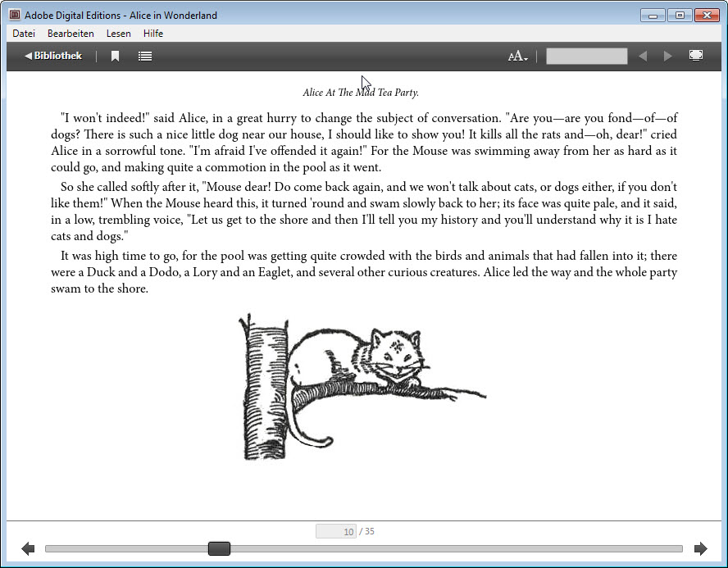The height and width of the screenshot is (568, 728).
Task: Focus the search field in the toolbar
Action: click(586, 57)
